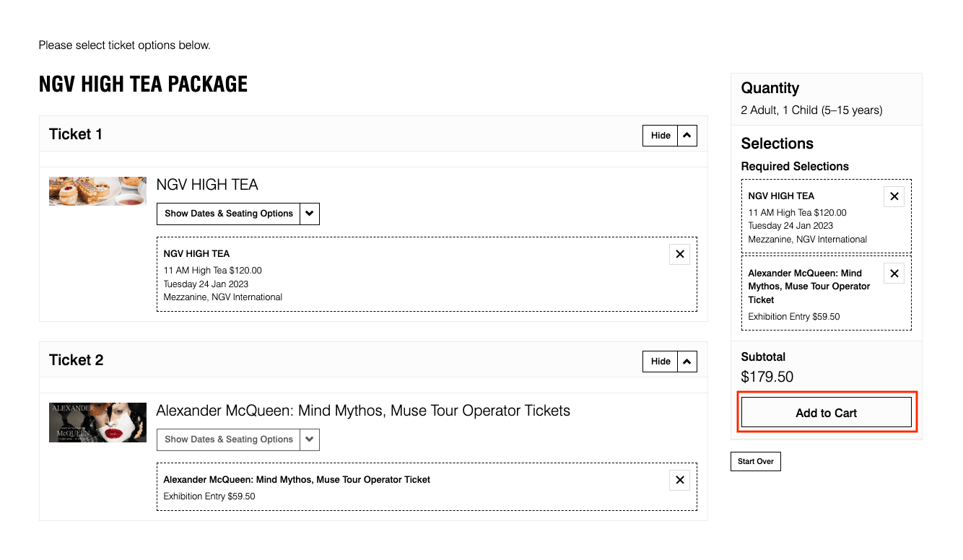Screen dimensions: 963x560
Task: Remove NGV HIGH TEA selection in Ticket 1
Action: point(679,254)
